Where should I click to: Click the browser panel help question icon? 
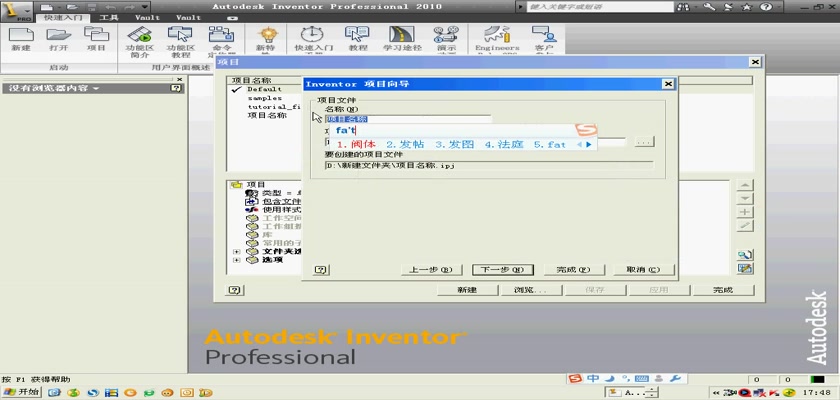point(176,88)
